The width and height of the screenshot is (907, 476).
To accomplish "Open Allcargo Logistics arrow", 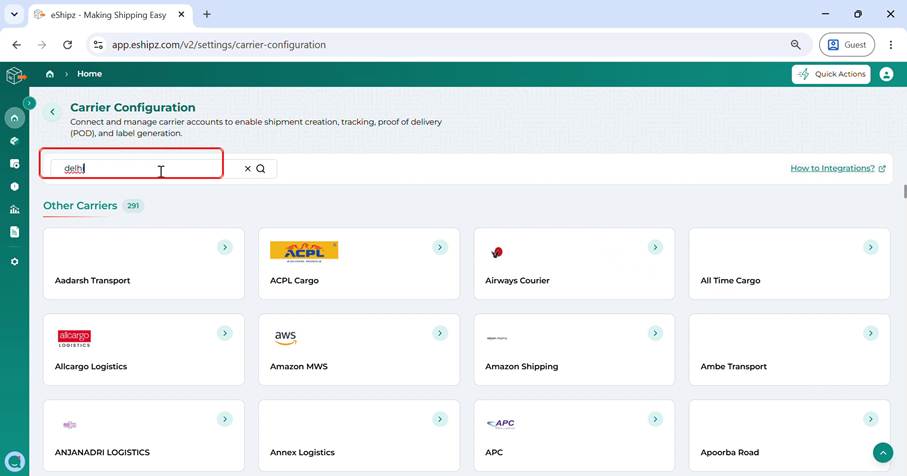I will click(225, 333).
